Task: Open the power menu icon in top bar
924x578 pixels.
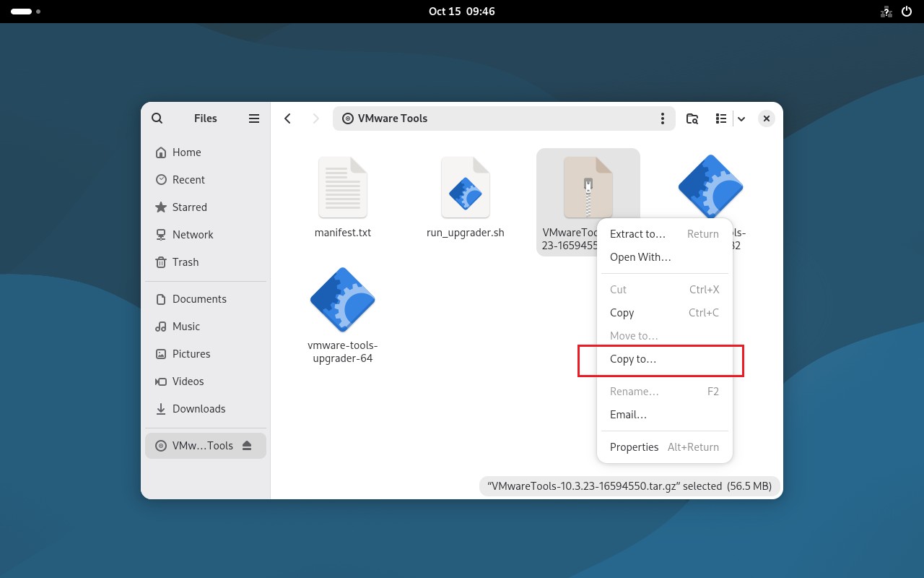Action: pos(907,12)
